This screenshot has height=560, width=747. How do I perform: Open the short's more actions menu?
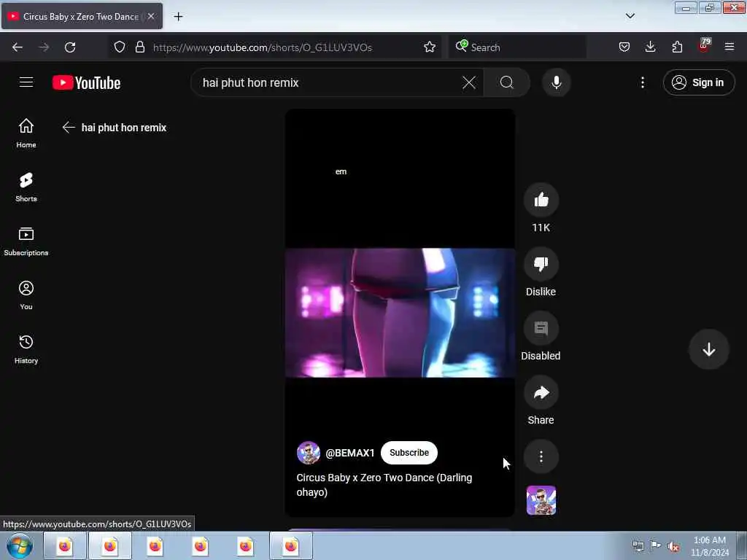(541, 456)
